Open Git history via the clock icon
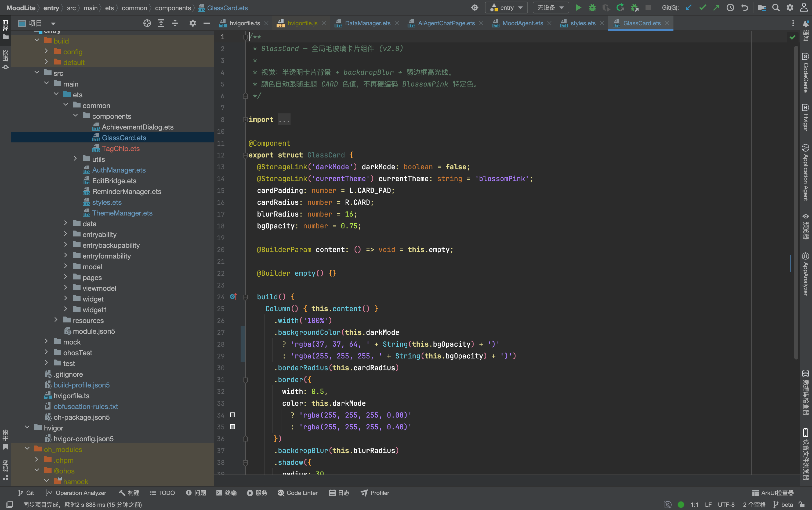Viewport: 812px width, 510px height. (x=730, y=8)
